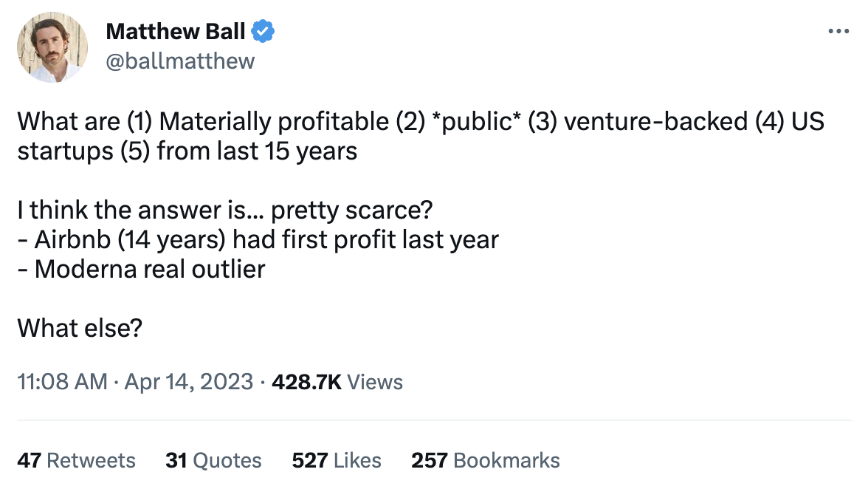Click the 'What else?' text line
The width and height of the screenshot is (868, 489).
click(x=80, y=327)
